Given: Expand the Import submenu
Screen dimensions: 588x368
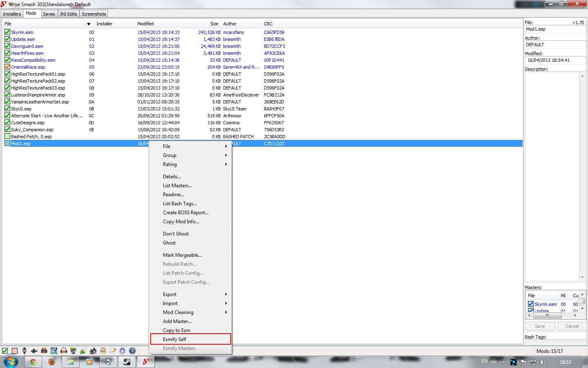Looking at the screenshot, I should [191, 303].
